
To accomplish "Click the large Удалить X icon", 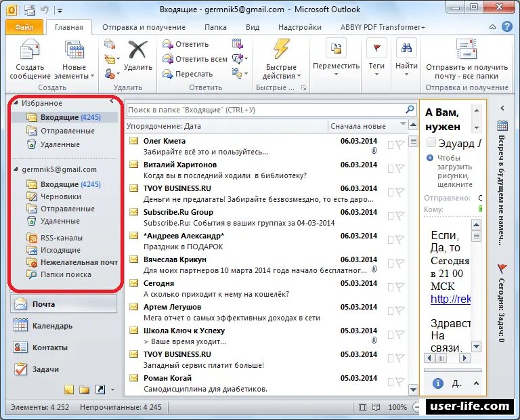I will 138,49.
